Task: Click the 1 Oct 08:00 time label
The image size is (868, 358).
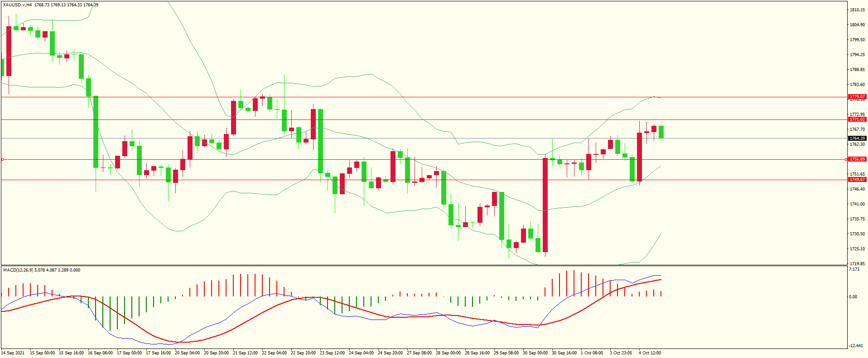Action: (592, 353)
